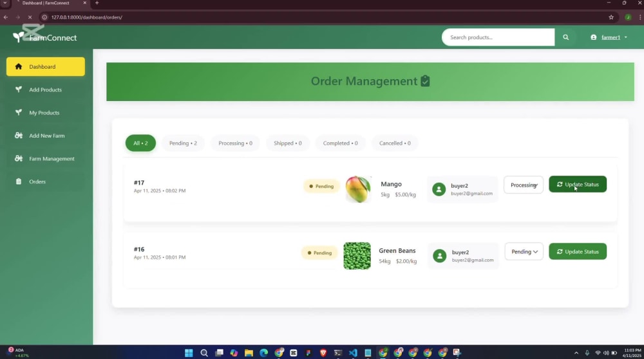Open Add Products in the sidebar
644x359 pixels.
tap(46, 89)
